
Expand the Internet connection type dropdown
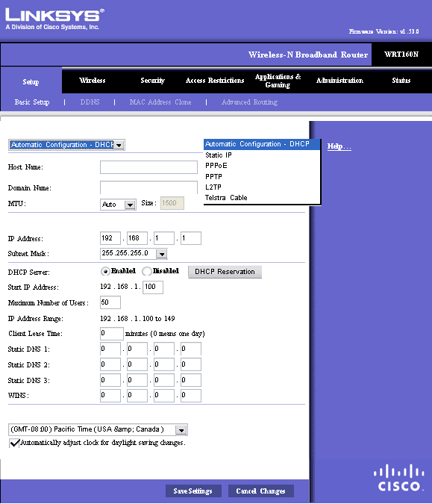(x=66, y=145)
